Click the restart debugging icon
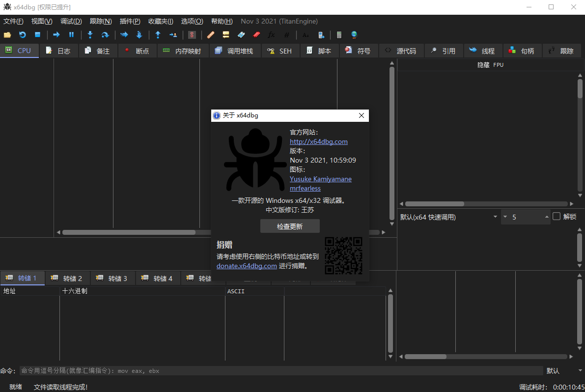585x392 pixels. (23, 35)
